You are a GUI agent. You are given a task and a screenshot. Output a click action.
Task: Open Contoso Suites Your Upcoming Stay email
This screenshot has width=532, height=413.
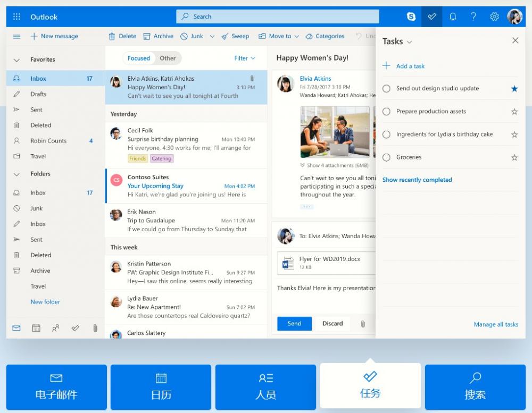[186, 186]
